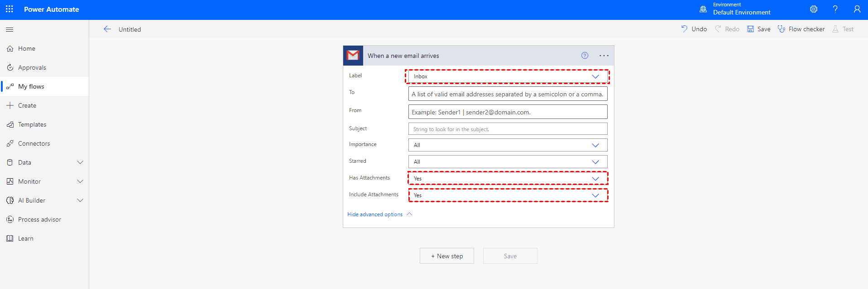Click the Process advisor icon
Image resolution: width=868 pixels, height=289 pixels.
click(10, 219)
